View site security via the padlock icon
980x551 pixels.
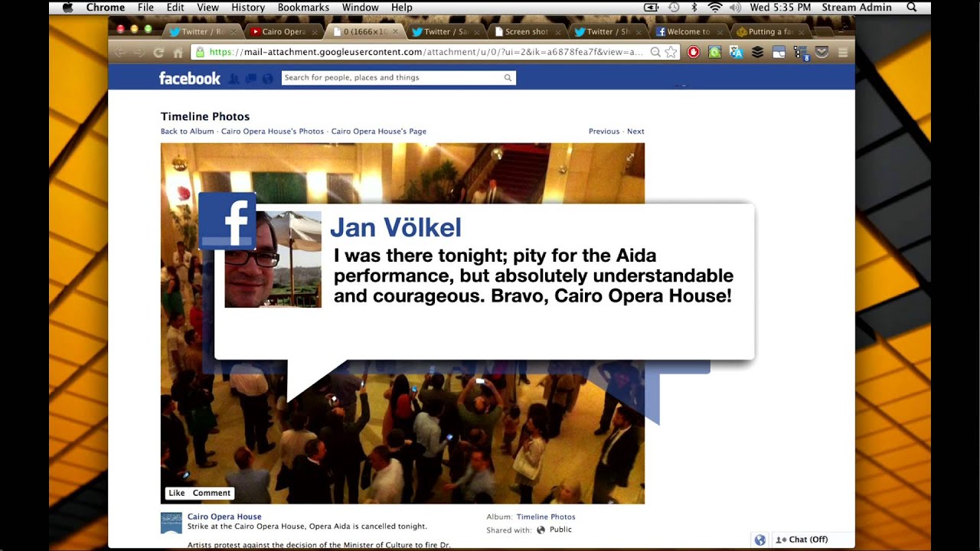pos(201,52)
